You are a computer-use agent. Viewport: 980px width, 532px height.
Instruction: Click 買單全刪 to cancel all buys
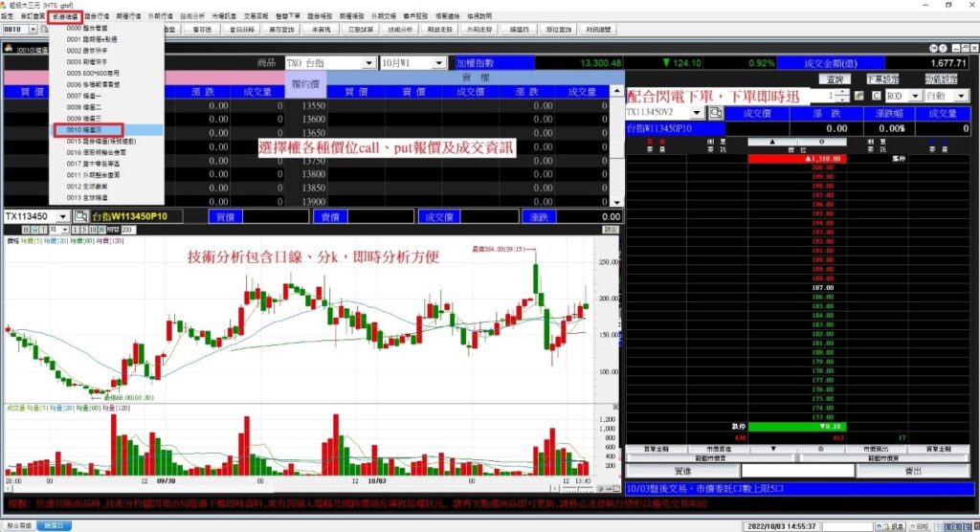[x=656, y=449]
